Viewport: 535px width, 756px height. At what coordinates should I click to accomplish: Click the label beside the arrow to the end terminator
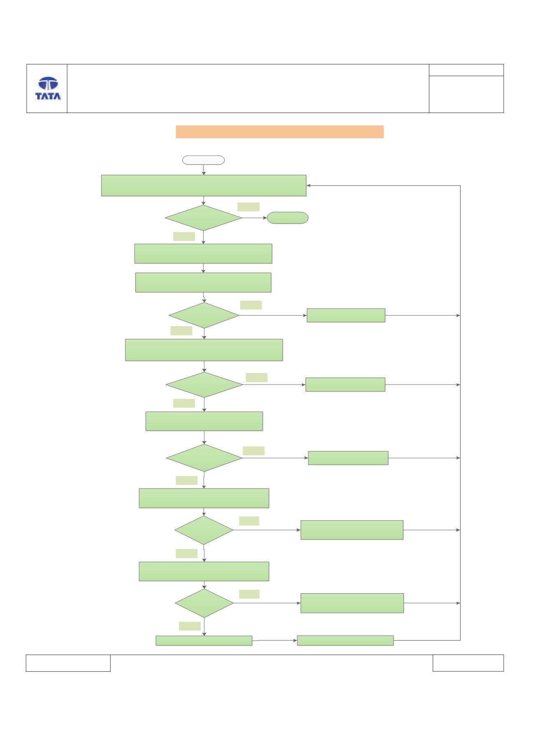[x=248, y=207]
